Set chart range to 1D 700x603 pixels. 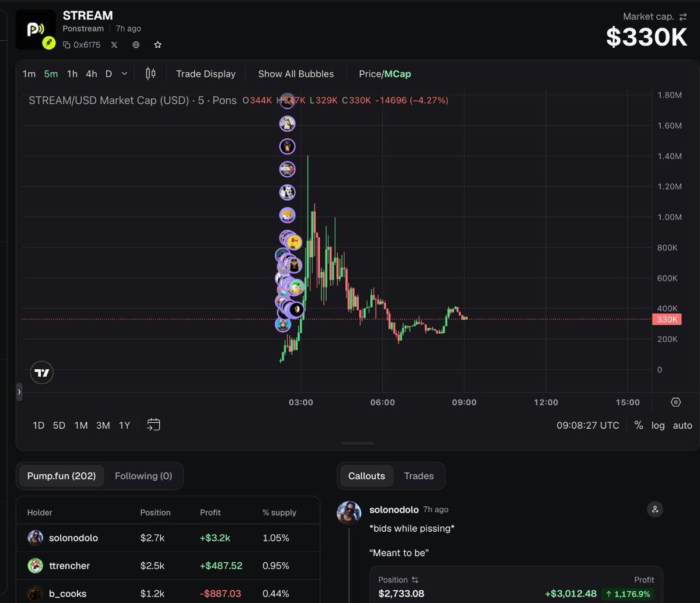38,426
